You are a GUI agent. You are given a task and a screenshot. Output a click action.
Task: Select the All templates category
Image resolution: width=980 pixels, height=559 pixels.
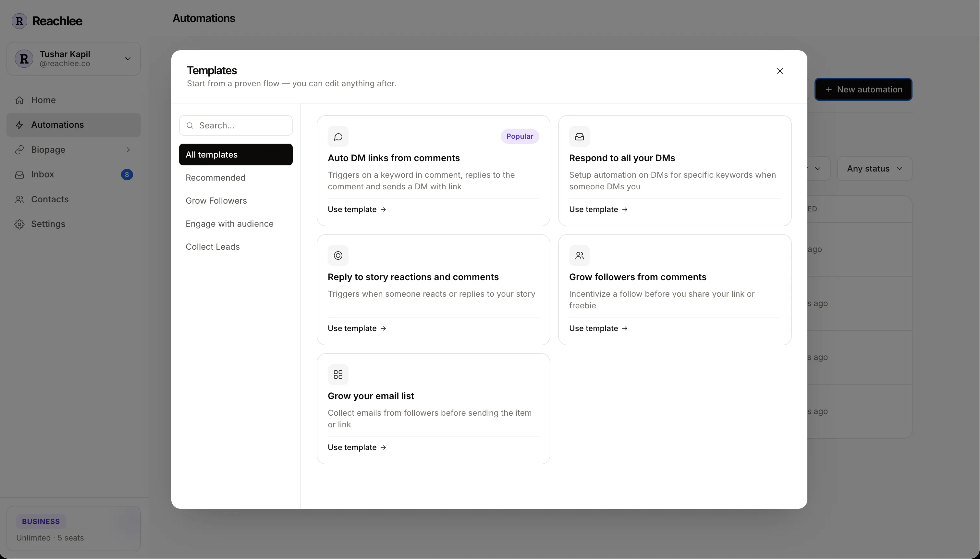pos(236,154)
